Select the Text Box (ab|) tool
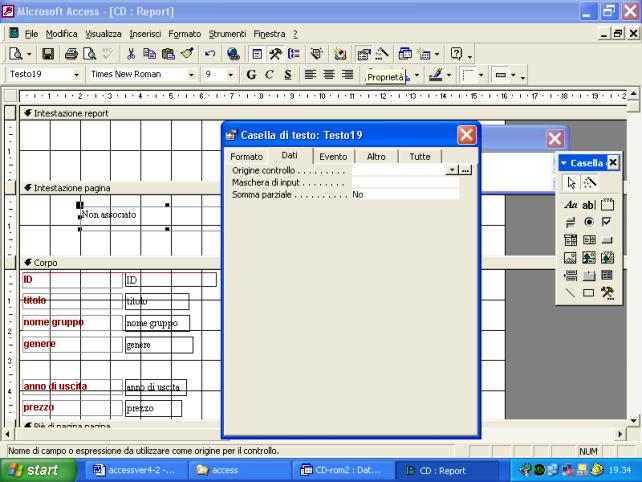This screenshot has height=482, width=642. pos(588,204)
